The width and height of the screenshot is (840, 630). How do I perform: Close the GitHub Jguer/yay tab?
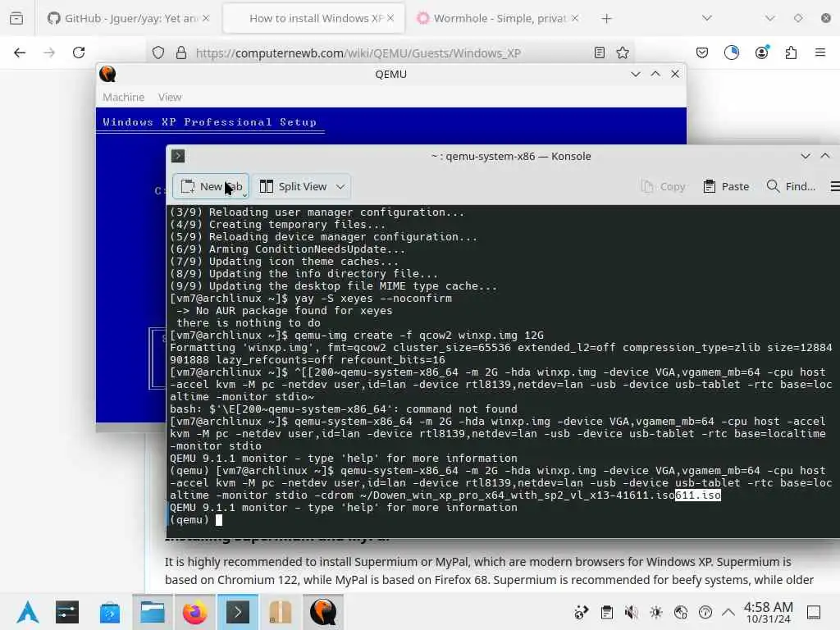click(x=206, y=18)
